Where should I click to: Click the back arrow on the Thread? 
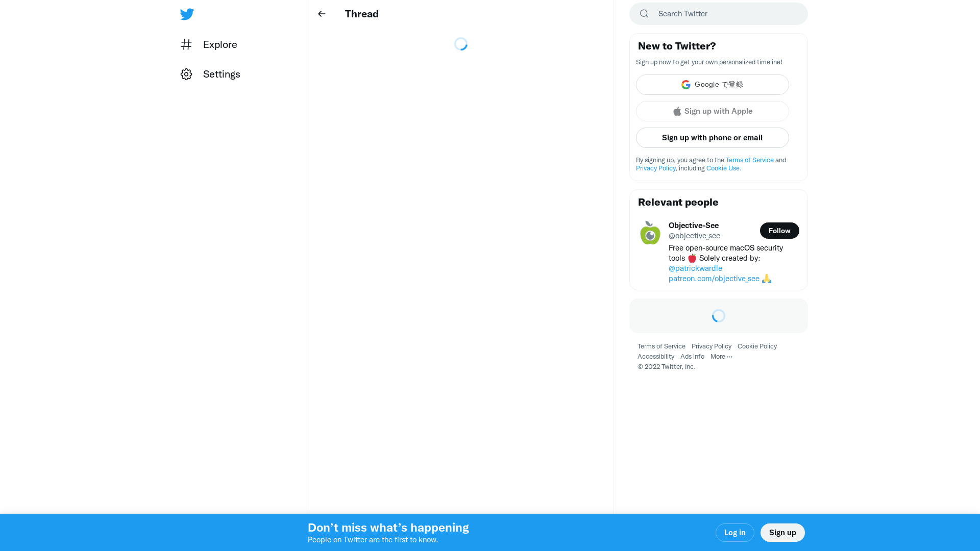322,14
